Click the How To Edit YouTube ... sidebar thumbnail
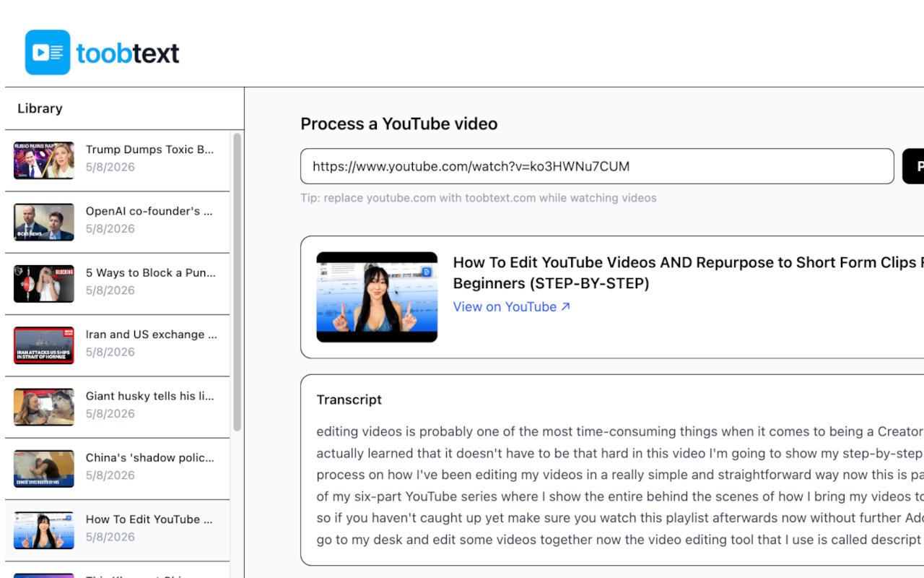This screenshot has height=578, width=924. point(44,530)
